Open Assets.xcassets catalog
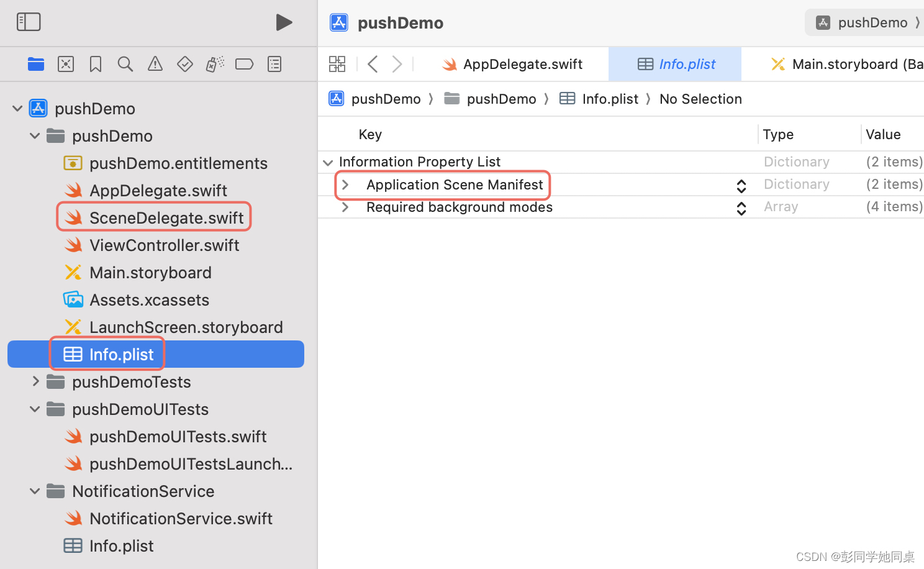 pyautogui.click(x=137, y=300)
